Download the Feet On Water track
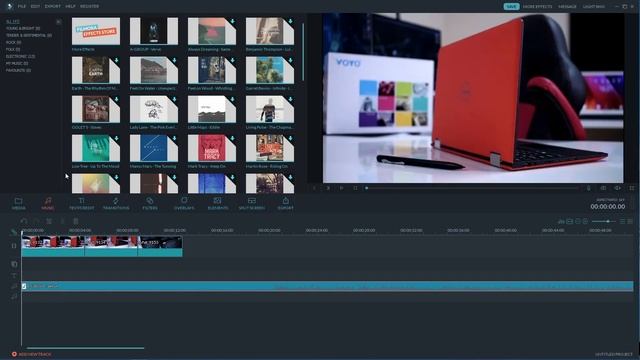 pyautogui.click(x=174, y=60)
